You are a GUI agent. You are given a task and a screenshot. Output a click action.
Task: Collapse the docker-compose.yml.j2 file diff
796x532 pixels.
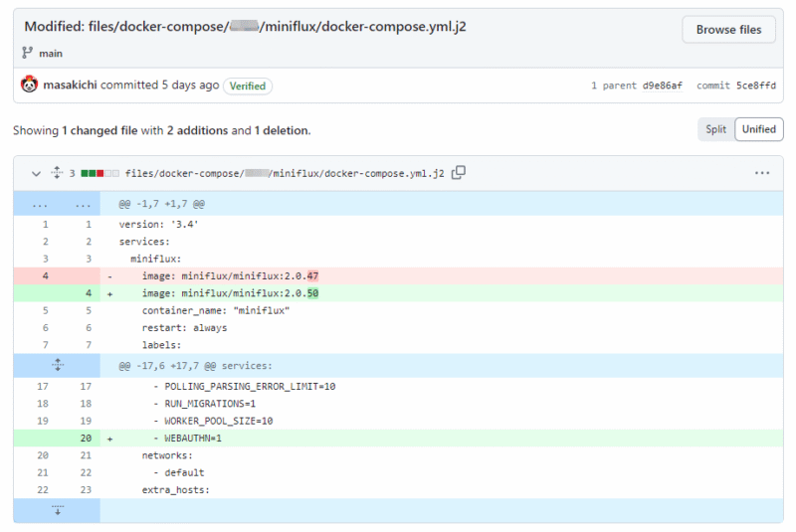click(36, 173)
